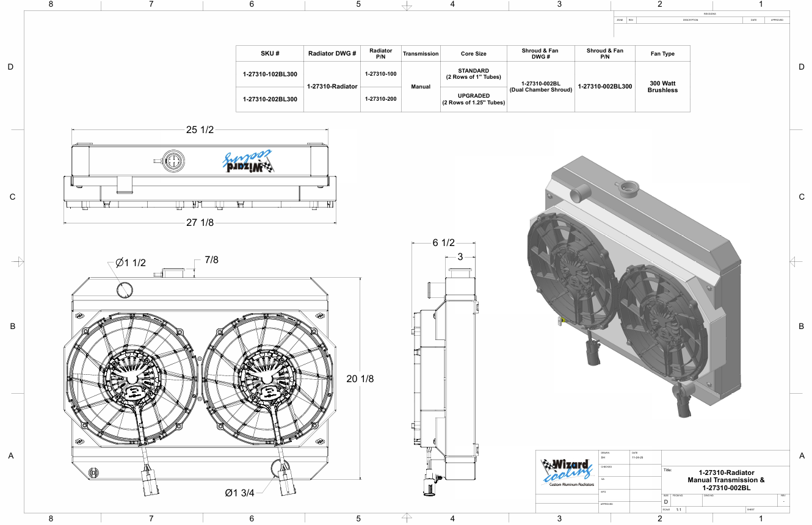
Task: Select the 27 1/8 overall width dimension
Action: tap(200, 223)
